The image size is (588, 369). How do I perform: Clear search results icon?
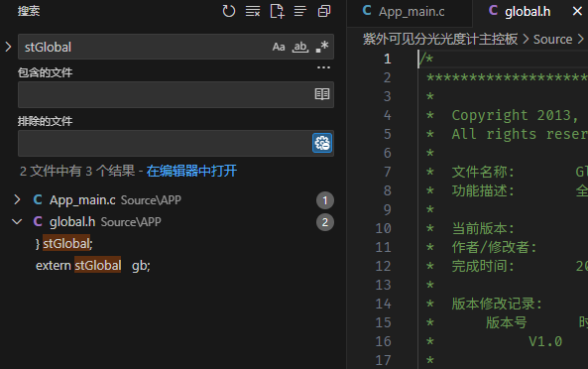(253, 11)
